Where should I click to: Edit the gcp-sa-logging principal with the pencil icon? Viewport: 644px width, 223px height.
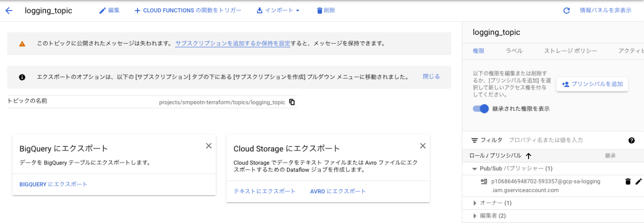(x=638, y=182)
